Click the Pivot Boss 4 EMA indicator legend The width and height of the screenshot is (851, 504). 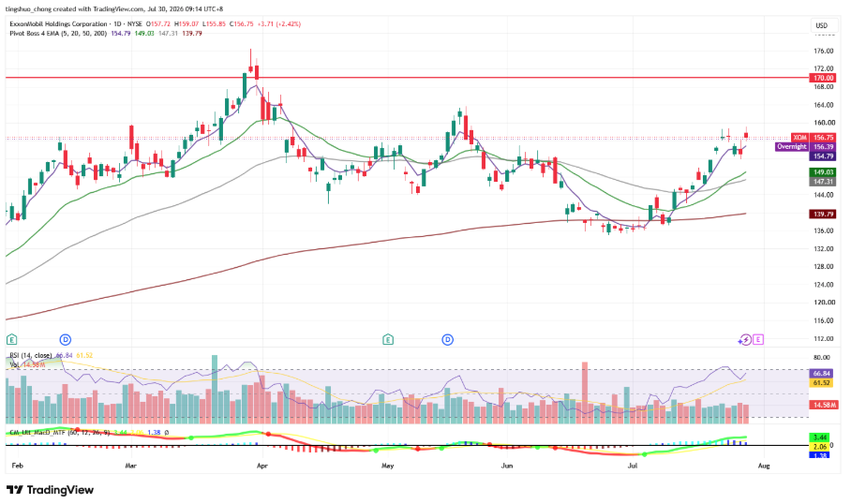click(58, 33)
